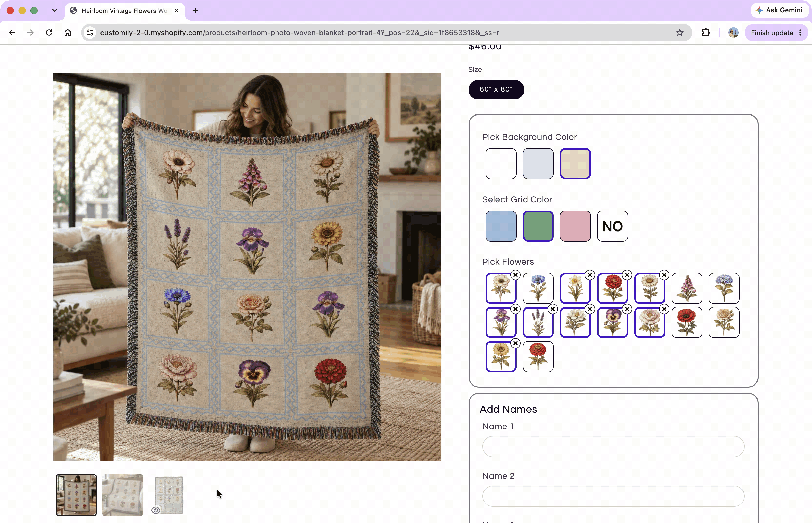Remove the purple iris via its X
Screen dimensions: 812x523
click(516, 309)
